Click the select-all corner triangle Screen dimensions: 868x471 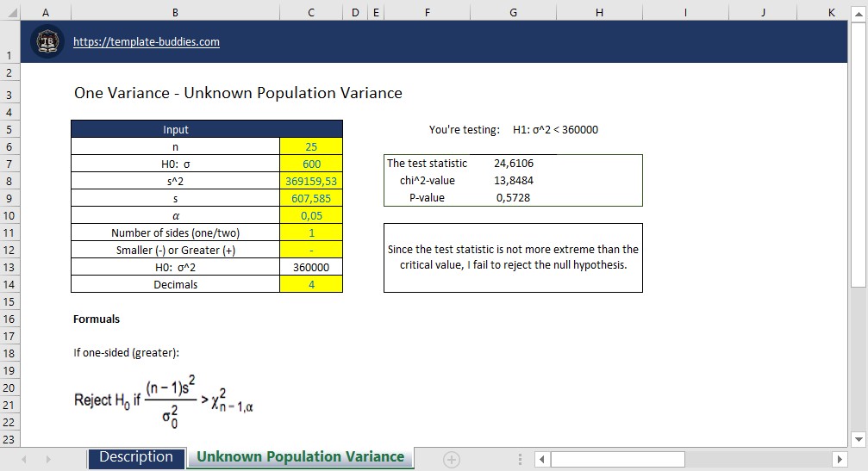pos(9,13)
